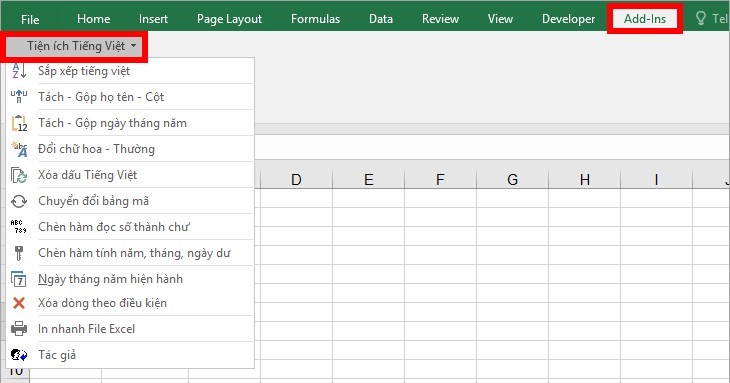This screenshot has height=383, width=730.
Task: Switch to the Data ribbon tab
Action: 381,19
